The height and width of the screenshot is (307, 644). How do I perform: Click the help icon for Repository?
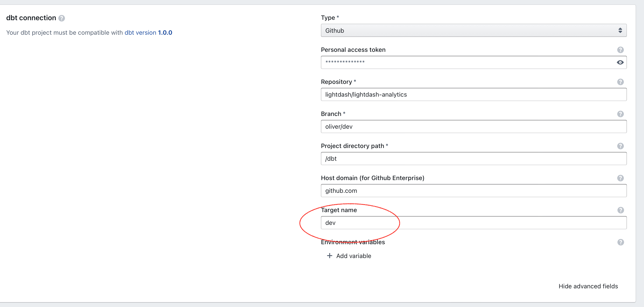[621, 81]
